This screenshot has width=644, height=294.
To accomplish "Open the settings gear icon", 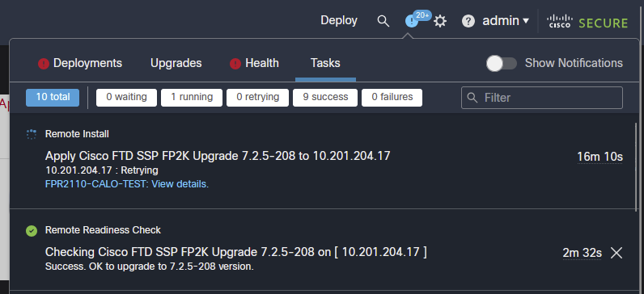I will [x=440, y=21].
